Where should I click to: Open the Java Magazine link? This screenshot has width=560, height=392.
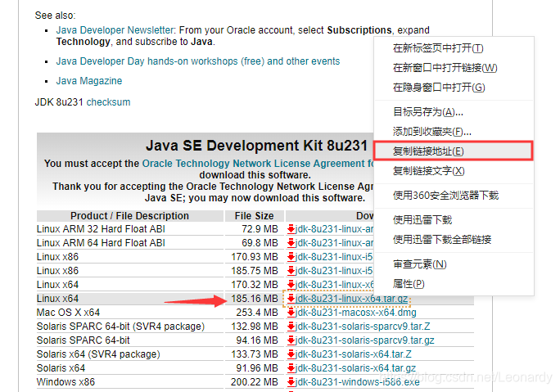(89, 81)
